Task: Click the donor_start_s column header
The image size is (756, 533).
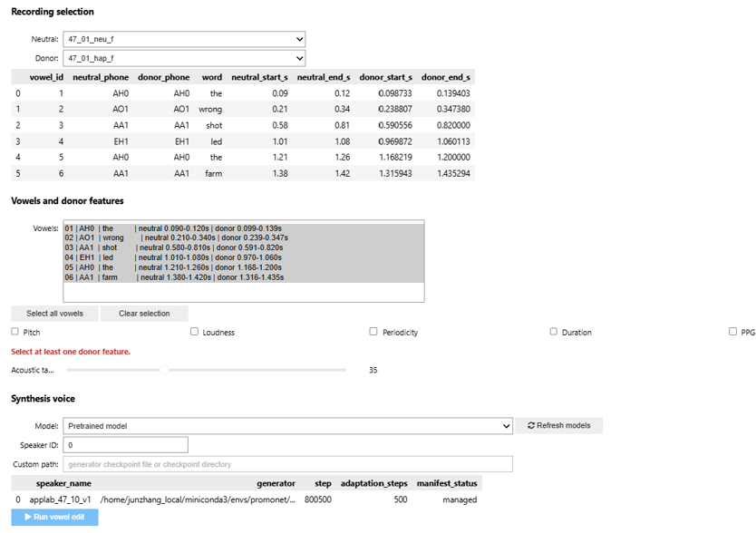Action: [x=386, y=77]
